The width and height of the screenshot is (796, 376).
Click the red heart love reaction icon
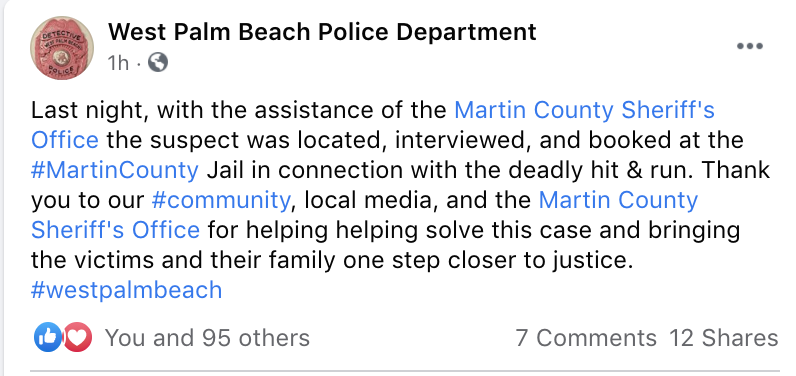coord(77,337)
